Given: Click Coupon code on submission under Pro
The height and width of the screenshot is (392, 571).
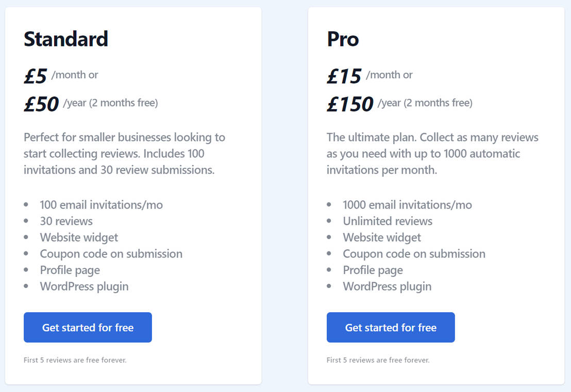Looking at the screenshot, I should coord(414,254).
